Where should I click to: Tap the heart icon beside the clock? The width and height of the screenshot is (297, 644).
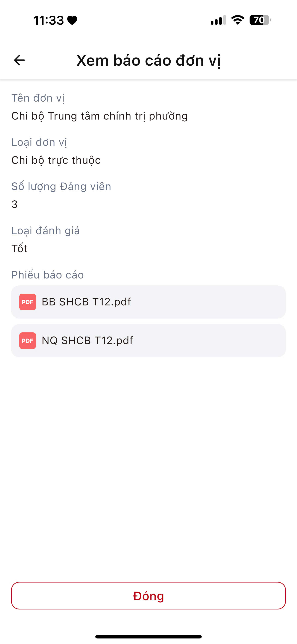coord(72,20)
